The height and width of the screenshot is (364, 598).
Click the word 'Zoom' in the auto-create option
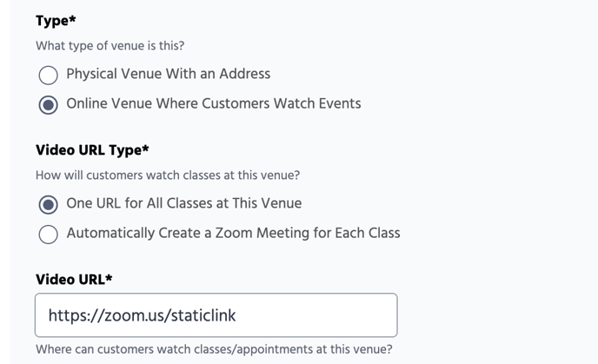tap(234, 233)
